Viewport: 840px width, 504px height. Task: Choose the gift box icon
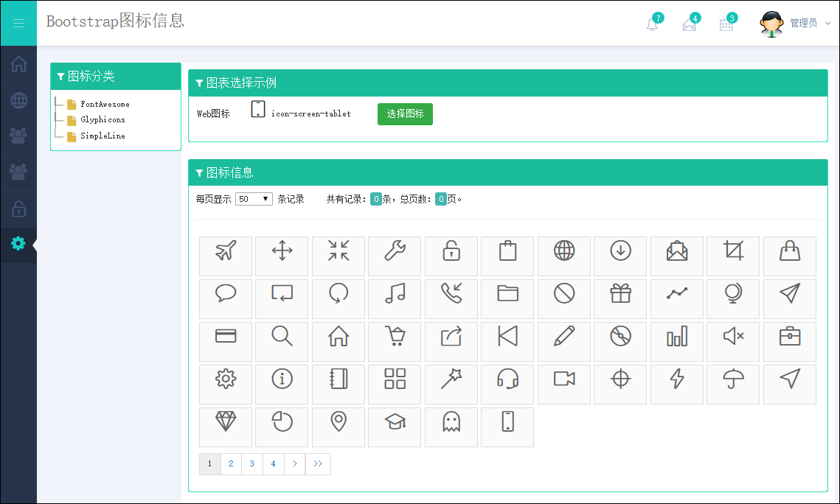[620, 295]
